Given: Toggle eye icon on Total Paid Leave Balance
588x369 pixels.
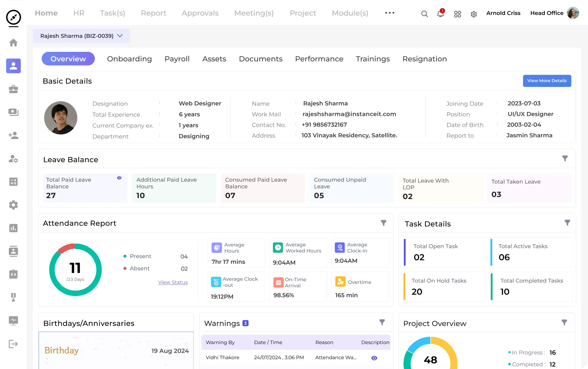Looking at the screenshot, I should 119,178.
